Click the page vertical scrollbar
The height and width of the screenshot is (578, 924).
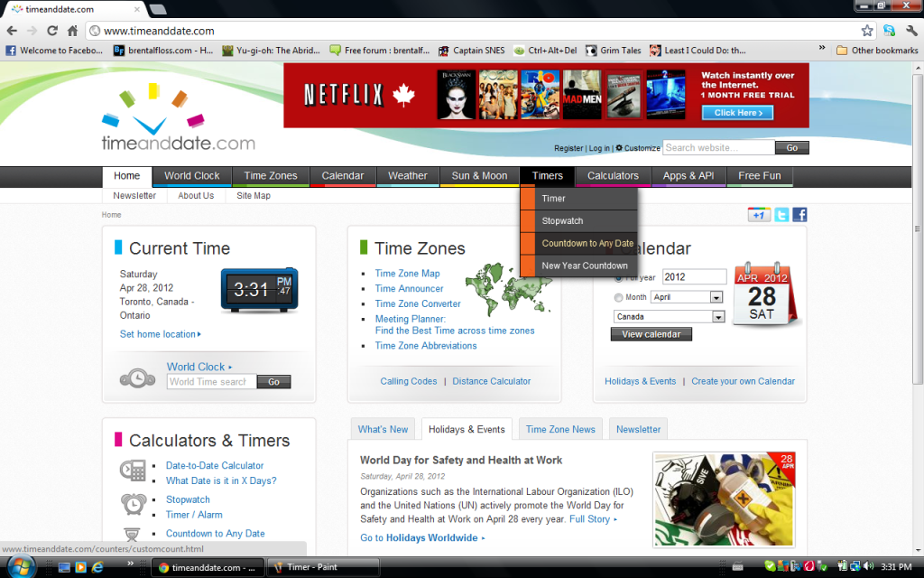(918, 230)
